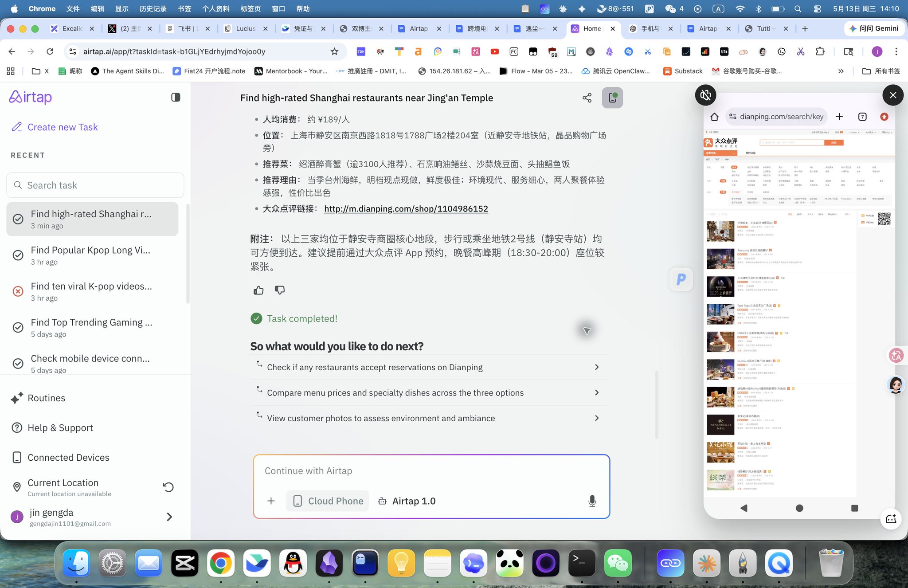Open Terminal from the Dock
Screen dimensions: 908x588
click(x=581, y=563)
